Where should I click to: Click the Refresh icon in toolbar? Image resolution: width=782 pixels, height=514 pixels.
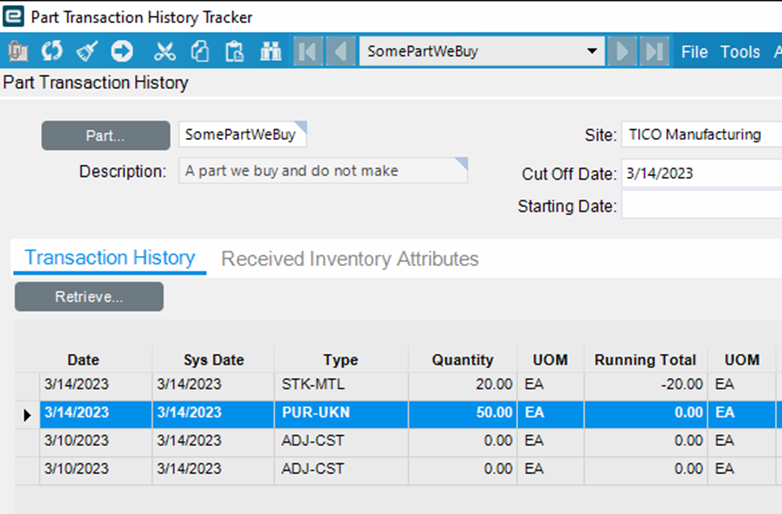click(52, 51)
